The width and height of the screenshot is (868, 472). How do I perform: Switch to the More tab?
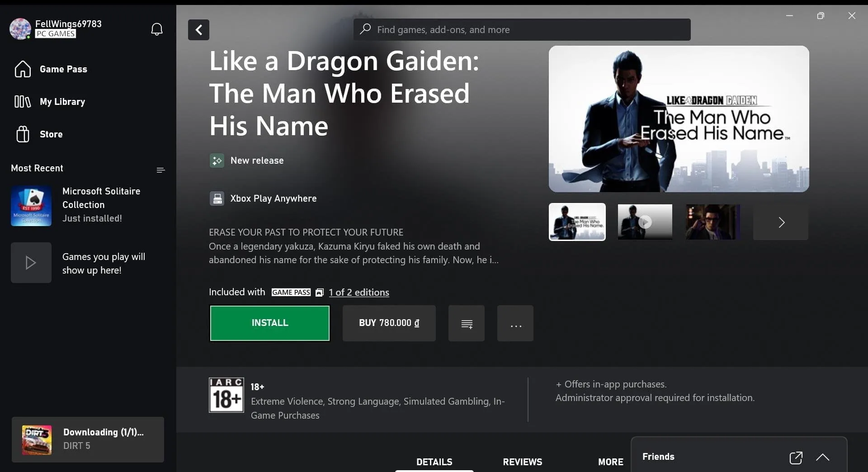click(610, 462)
